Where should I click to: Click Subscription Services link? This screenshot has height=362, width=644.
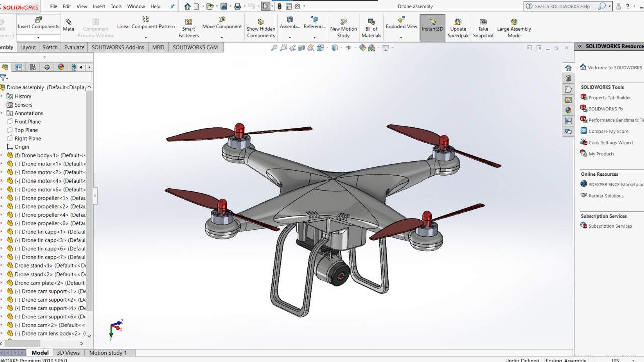click(x=610, y=226)
